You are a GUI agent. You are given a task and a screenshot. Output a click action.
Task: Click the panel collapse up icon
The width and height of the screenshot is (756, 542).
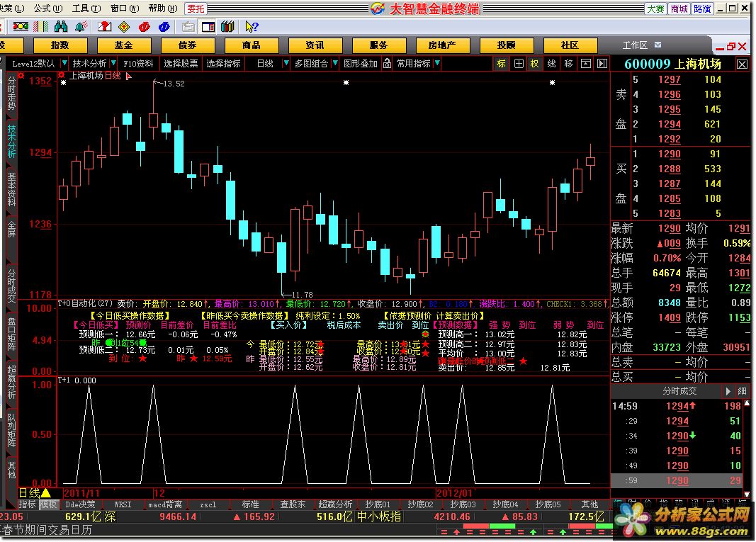[585, 64]
